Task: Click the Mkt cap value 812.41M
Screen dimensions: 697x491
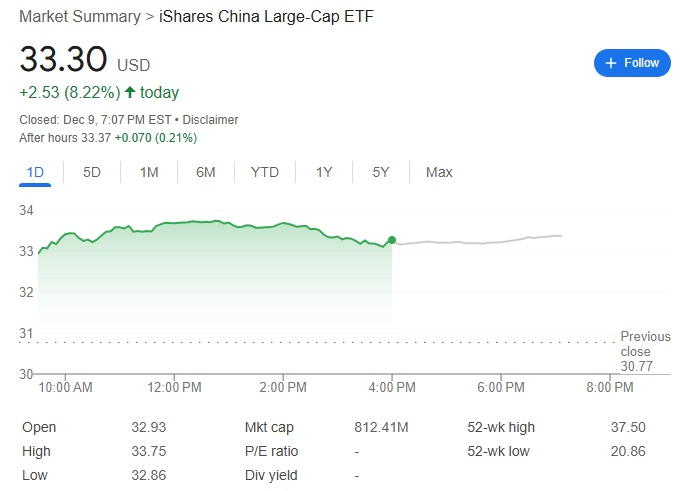Action: click(381, 427)
